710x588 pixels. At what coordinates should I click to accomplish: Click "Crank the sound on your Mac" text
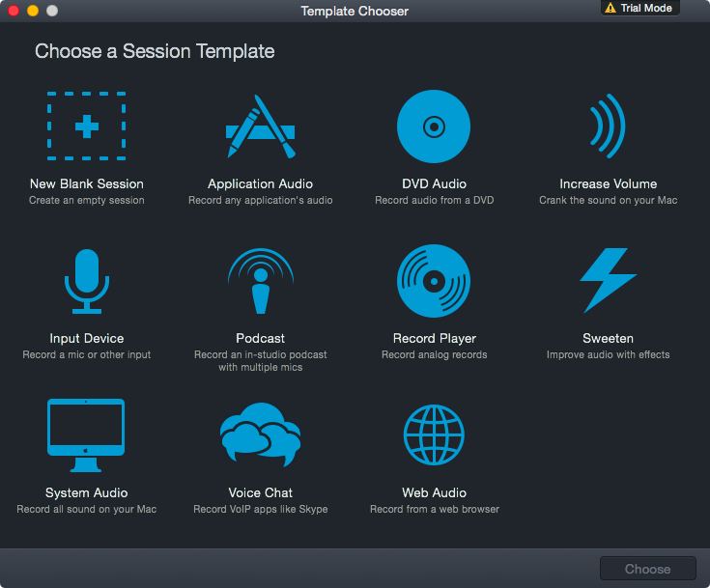tap(609, 200)
